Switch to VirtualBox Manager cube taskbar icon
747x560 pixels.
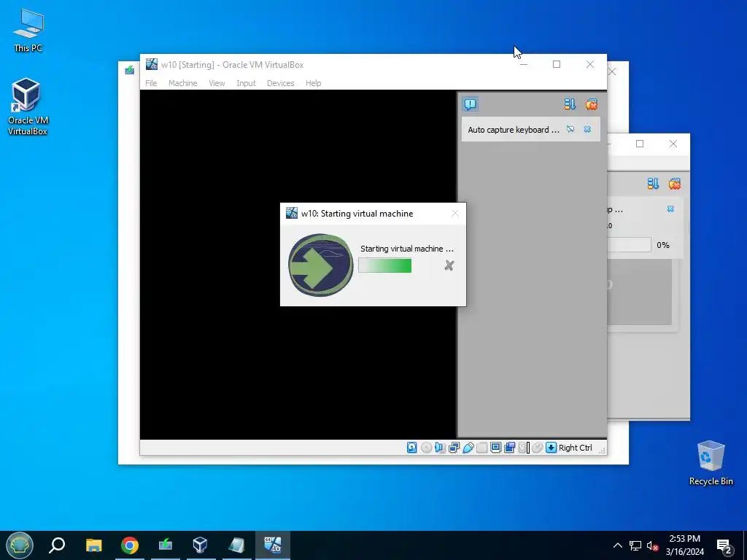tap(200, 545)
